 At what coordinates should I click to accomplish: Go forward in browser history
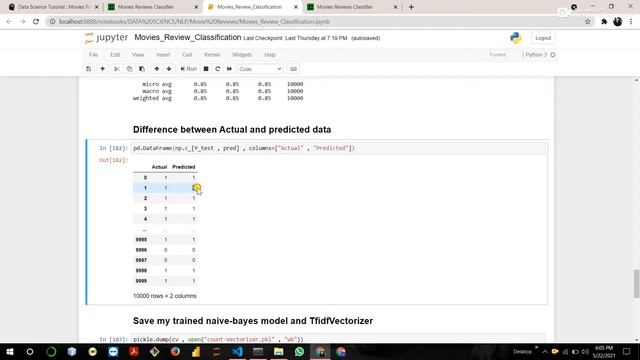(22, 22)
